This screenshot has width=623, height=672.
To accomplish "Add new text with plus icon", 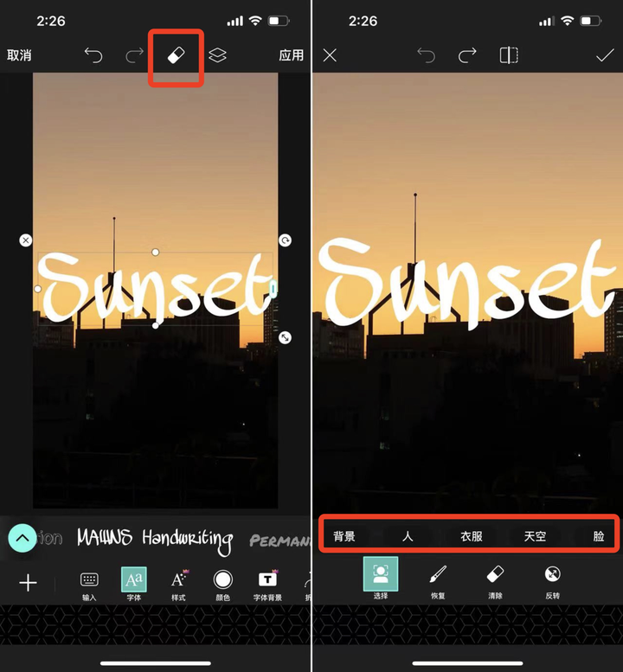I will pyautogui.click(x=29, y=583).
